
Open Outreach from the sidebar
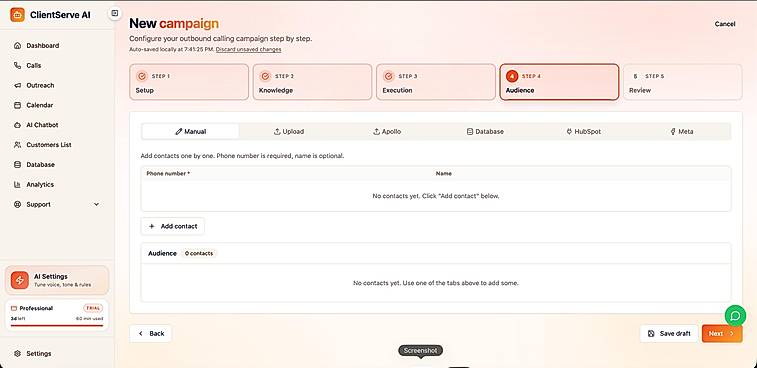tap(57, 85)
